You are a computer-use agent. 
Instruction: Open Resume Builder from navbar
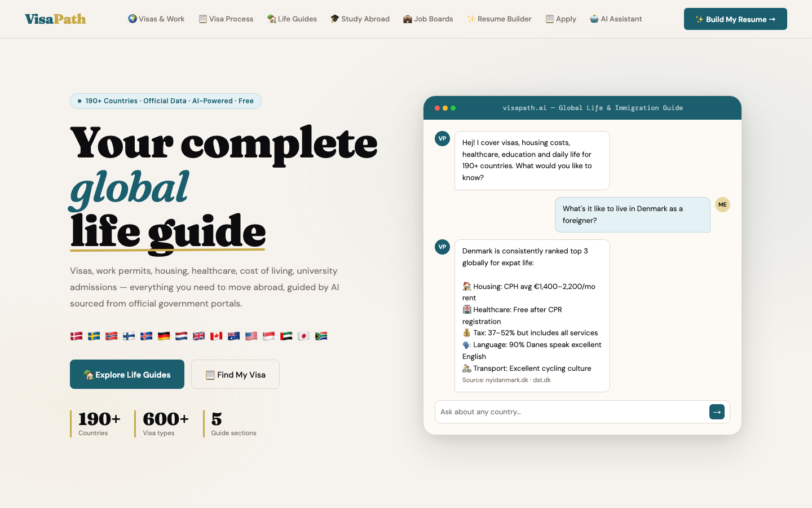point(499,19)
